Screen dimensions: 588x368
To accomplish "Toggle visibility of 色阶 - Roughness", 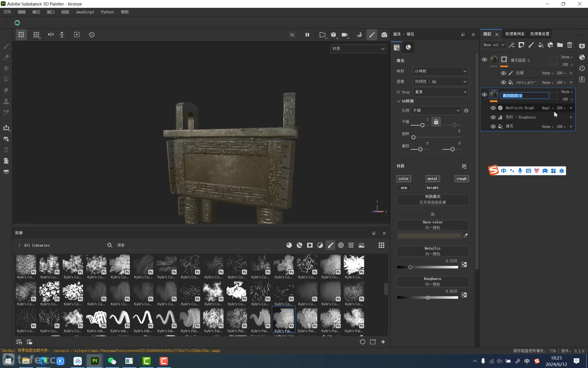I will [x=493, y=117].
